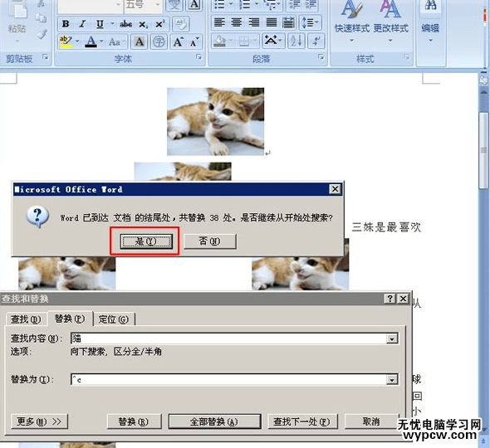Click the format painter brush
Screen dimensions: 490x448
click(x=41, y=34)
